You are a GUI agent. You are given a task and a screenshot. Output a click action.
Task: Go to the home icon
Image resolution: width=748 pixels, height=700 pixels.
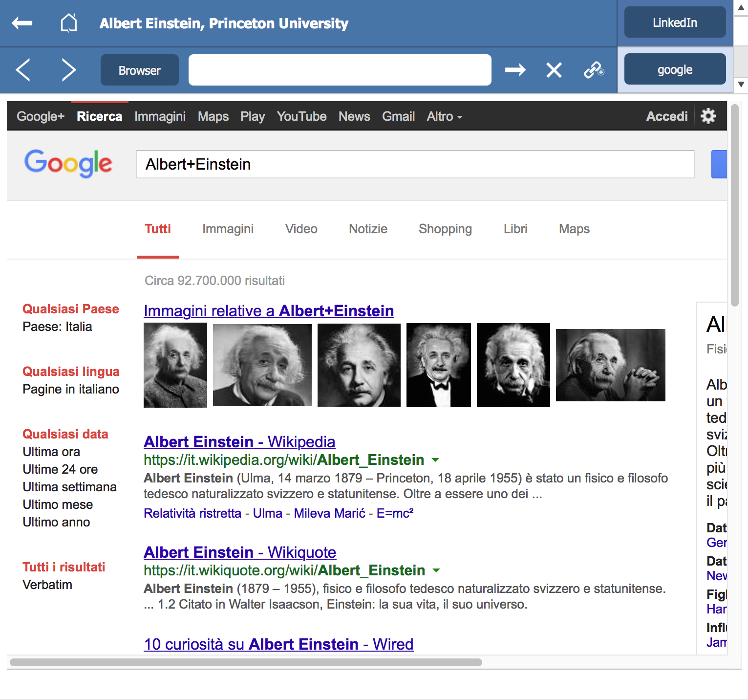click(69, 23)
